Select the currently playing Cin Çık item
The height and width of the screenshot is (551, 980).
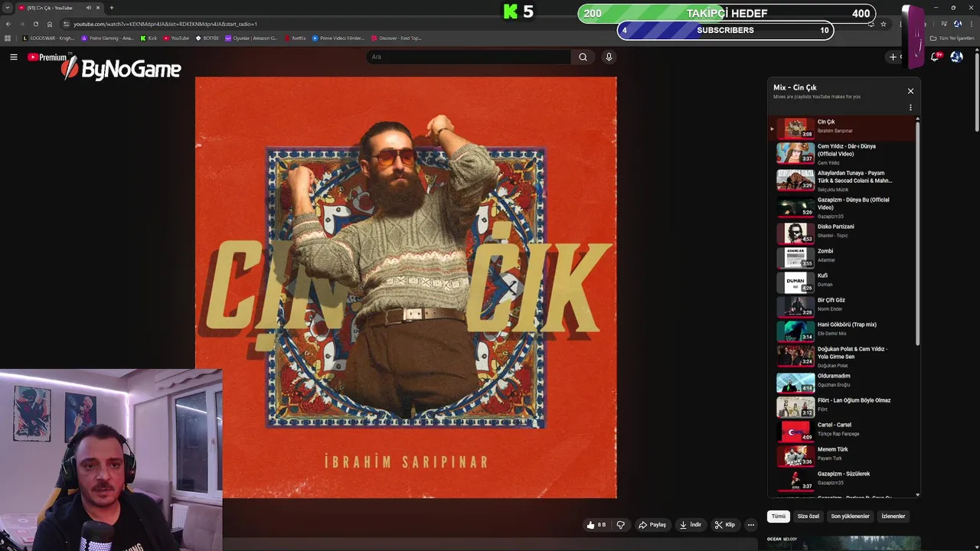pyautogui.click(x=841, y=128)
